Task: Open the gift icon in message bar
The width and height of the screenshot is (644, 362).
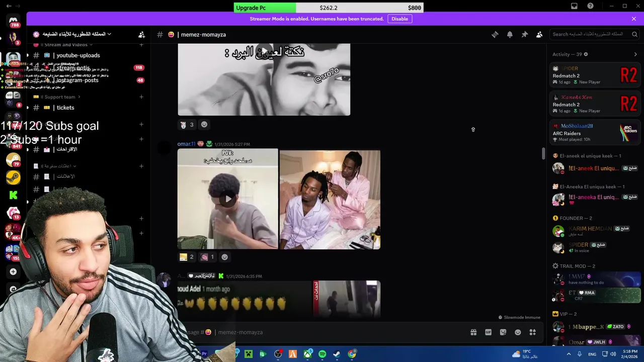Action: (473, 332)
